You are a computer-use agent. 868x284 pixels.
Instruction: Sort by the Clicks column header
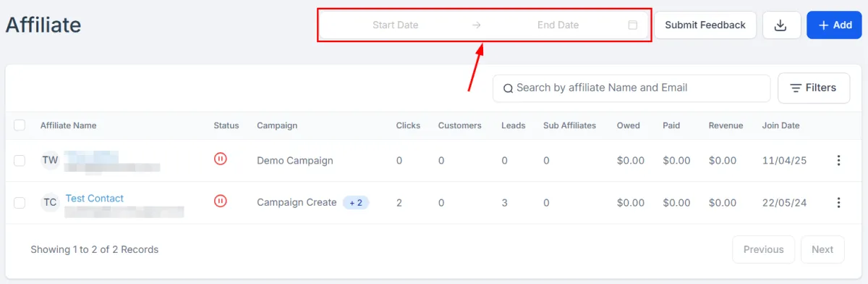tap(408, 125)
